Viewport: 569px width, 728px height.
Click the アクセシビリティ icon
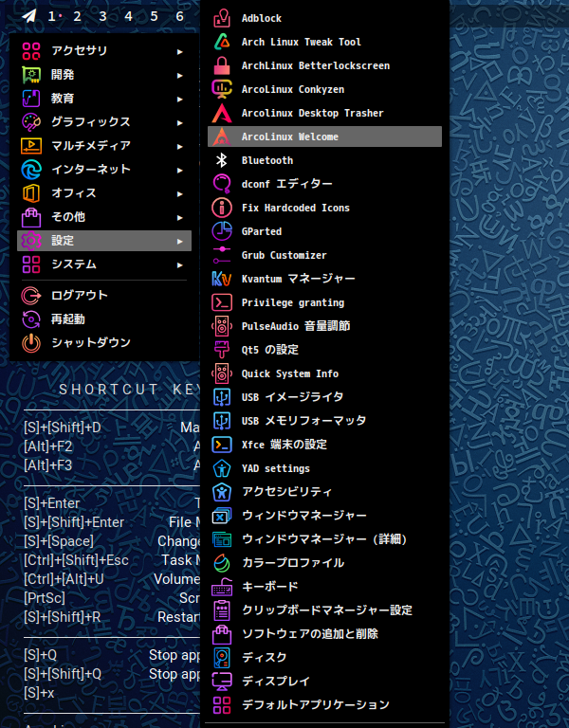coord(222,492)
